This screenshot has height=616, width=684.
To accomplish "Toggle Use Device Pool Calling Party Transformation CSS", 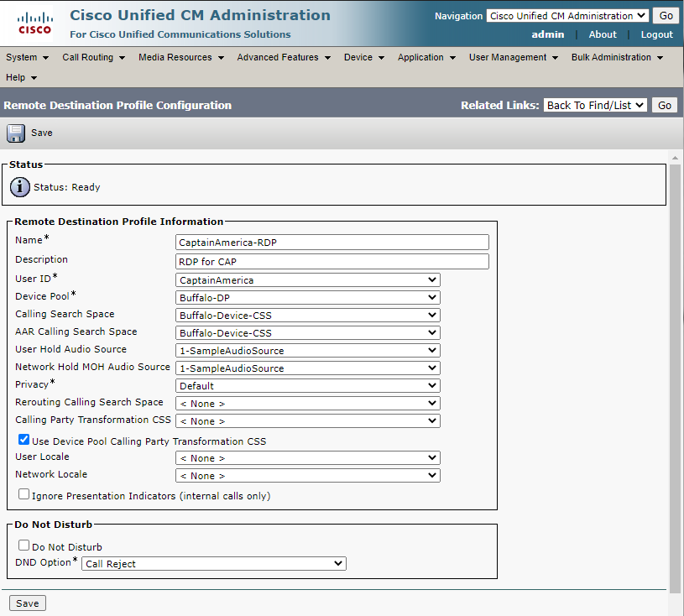I will (24, 440).
